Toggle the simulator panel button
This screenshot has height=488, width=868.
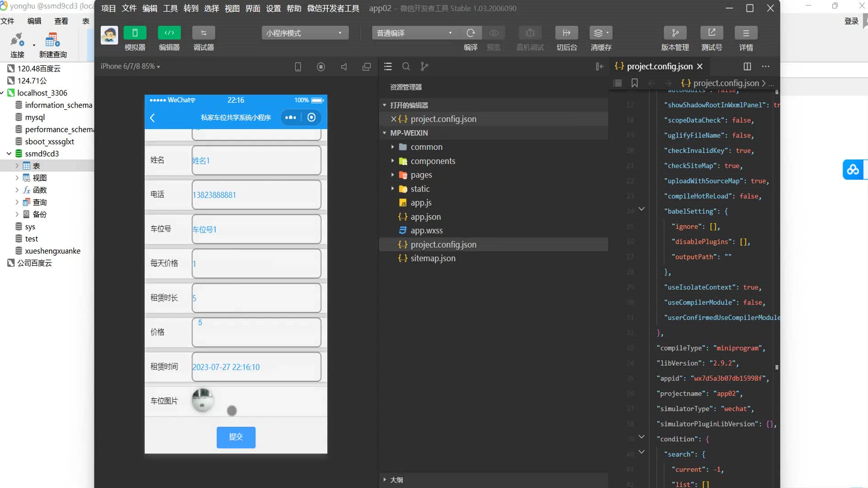pyautogui.click(x=135, y=33)
